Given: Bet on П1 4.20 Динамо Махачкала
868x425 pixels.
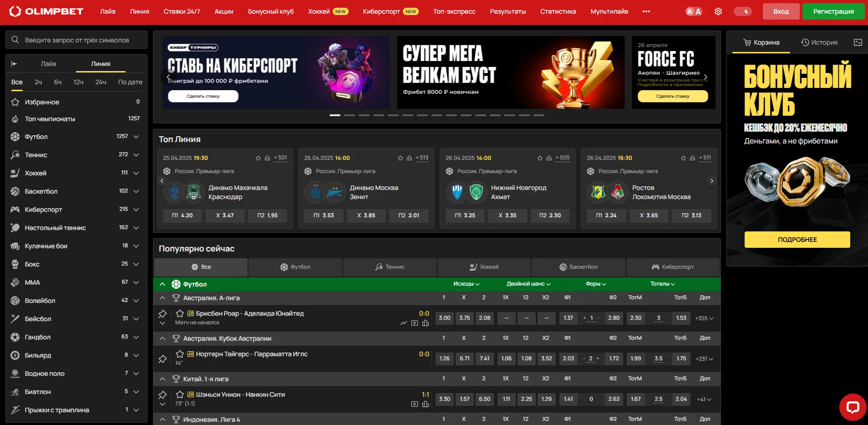Looking at the screenshot, I should tap(183, 215).
